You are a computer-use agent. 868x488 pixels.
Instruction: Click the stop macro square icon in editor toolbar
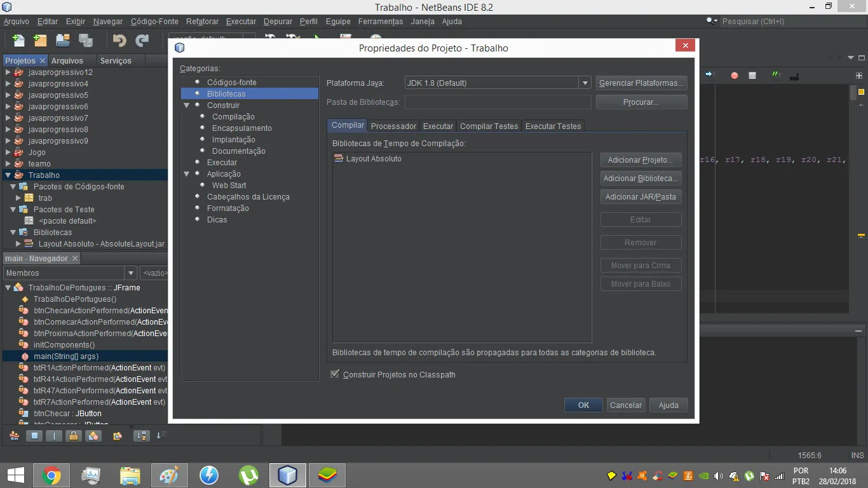[x=752, y=75]
